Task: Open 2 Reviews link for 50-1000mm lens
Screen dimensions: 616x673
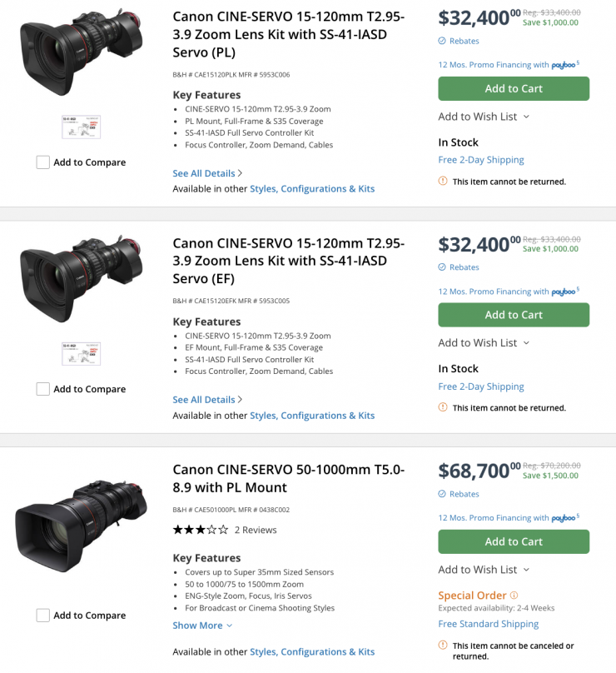Action: (x=256, y=530)
